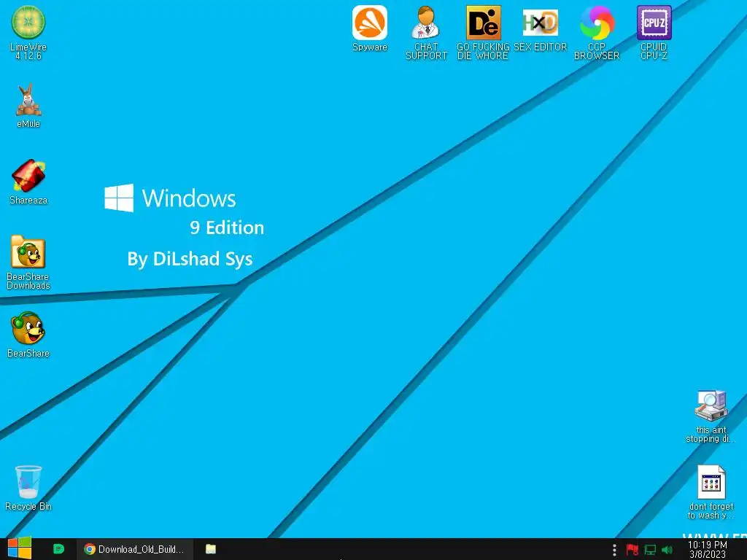Open the CHAT SUPPORT desktop icon
Image resolution: width=747 pixels, height=560 pixels.
coord(426,32)
